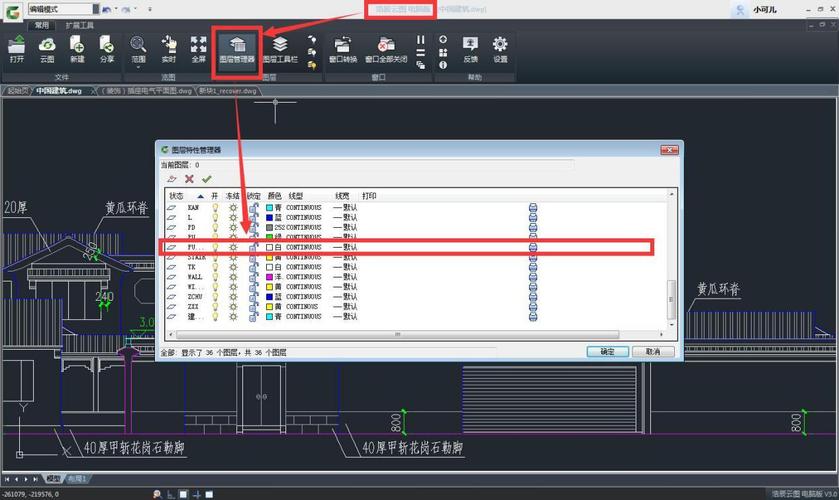Click the 打印 column header
This screenshot has width=839, height=500.
click(369, 196)
